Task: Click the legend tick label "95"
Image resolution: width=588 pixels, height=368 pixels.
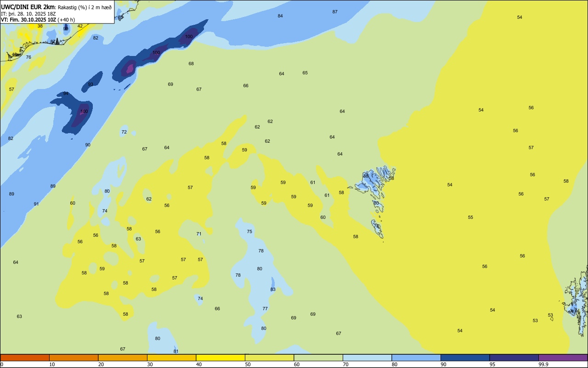Action: (492, 364)
